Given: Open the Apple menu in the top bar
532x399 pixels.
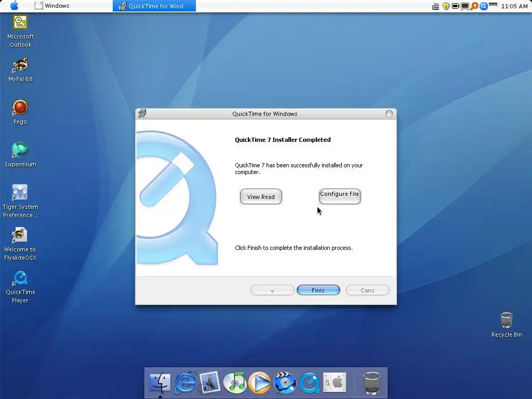Looking at the screenshot, I should pyautogui.click(x=14, y=5).
